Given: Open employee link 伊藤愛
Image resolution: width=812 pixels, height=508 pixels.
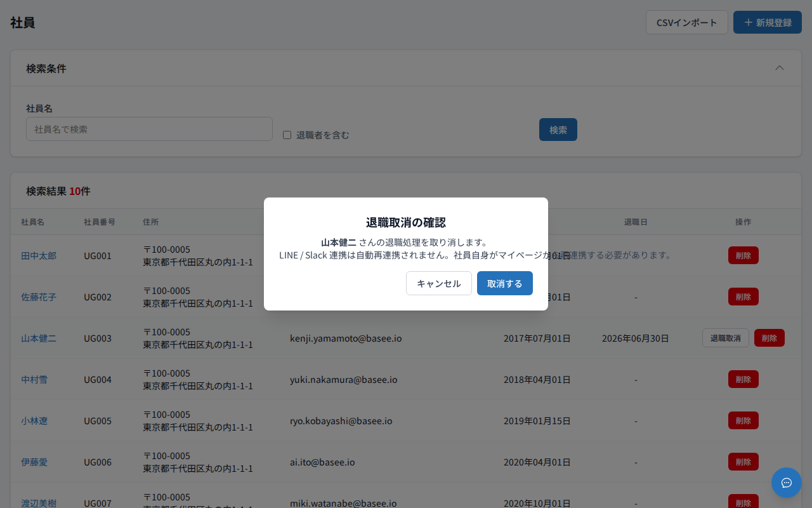Looking at the screenshot, I should (x=34, y=462).
